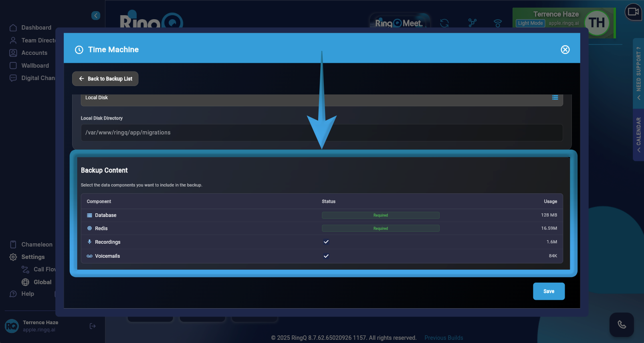Viewport: 644px width, 343px height.
Task: Open Wallboard from the sidebar
Action: point(35,66)
